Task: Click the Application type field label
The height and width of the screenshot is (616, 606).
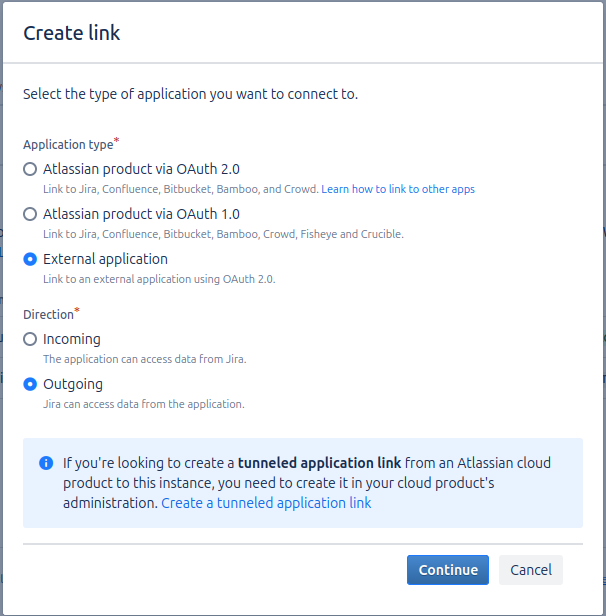Action: 68,145
